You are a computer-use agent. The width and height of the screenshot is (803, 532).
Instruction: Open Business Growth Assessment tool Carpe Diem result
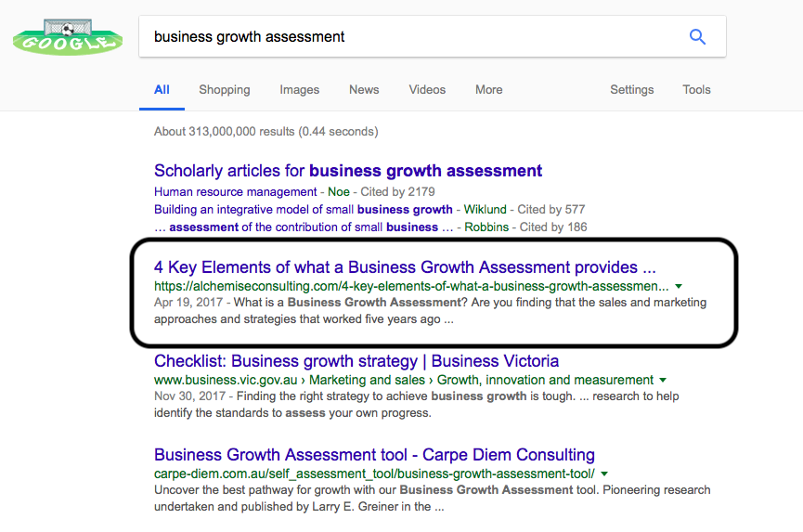coord(374,455)
